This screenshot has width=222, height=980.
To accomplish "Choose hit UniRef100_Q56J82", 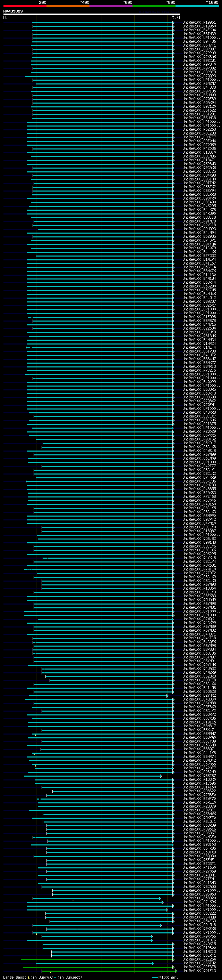I will click(x=199, y=539).
